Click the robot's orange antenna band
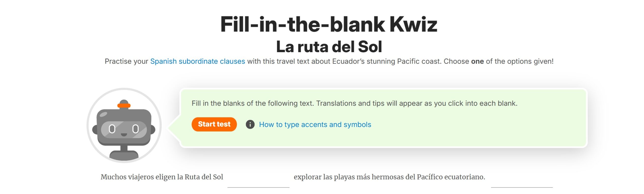The width and height of the screenshot is (644, 194). click(124, 106)
